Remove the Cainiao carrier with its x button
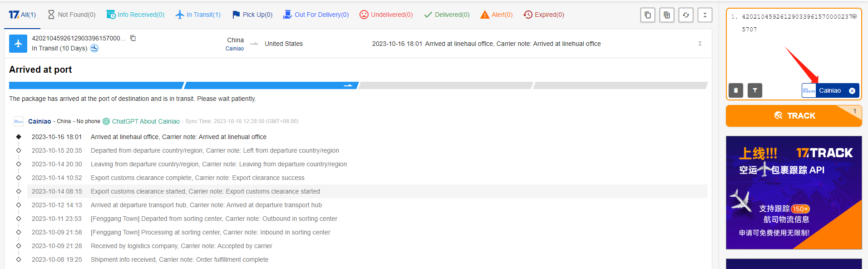 point(852,91)
